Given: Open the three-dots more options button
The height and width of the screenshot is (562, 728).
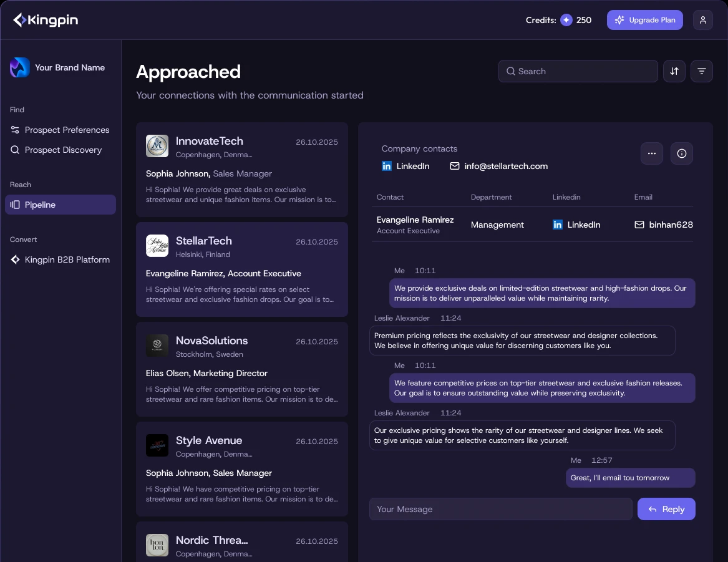Looking at the screenshot, I should (x=651, y=153).
